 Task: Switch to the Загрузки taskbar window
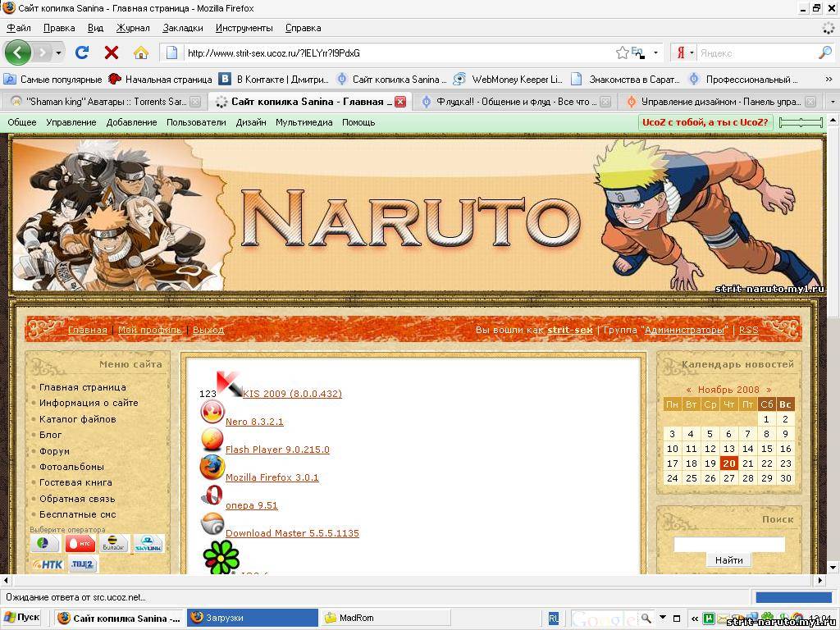click(253, 618)
